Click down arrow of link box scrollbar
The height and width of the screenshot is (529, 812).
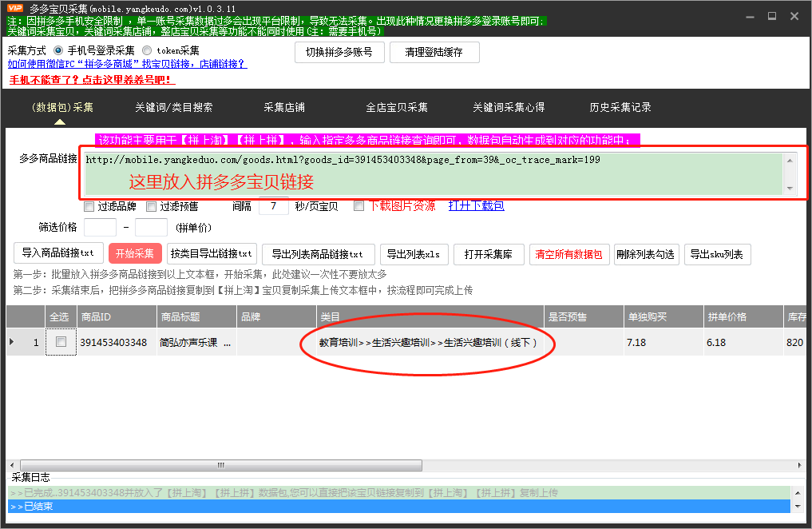point(790,188)
